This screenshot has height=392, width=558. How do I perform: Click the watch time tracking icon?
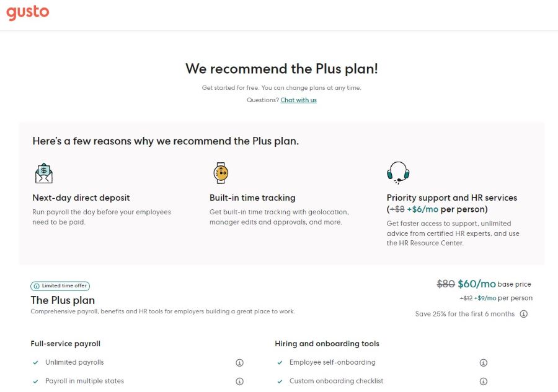click(221, 173)
